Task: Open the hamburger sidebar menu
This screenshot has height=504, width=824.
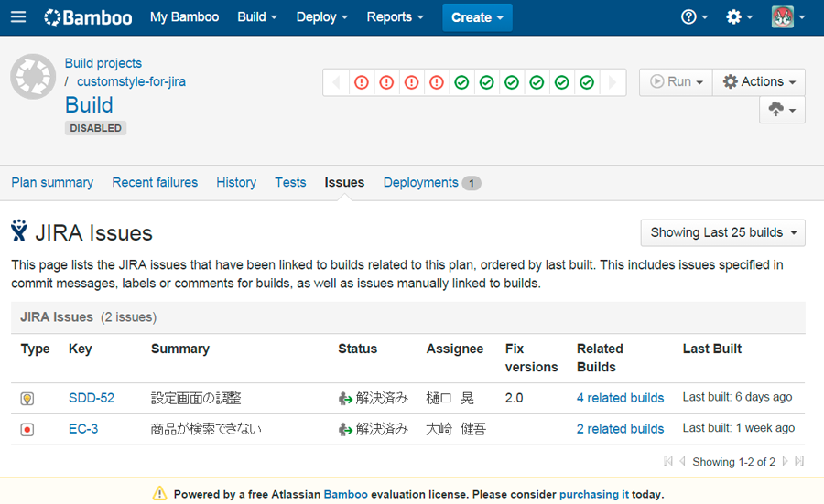Action: point(18,17)
